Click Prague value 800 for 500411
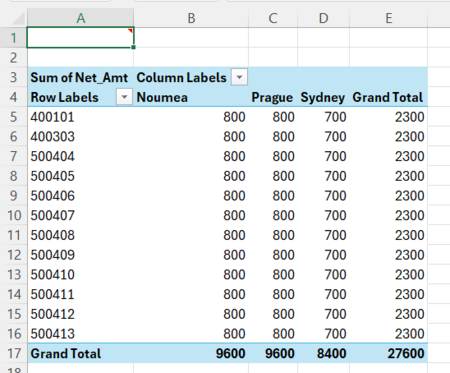 pyautogui.click(x=273, y=294)
